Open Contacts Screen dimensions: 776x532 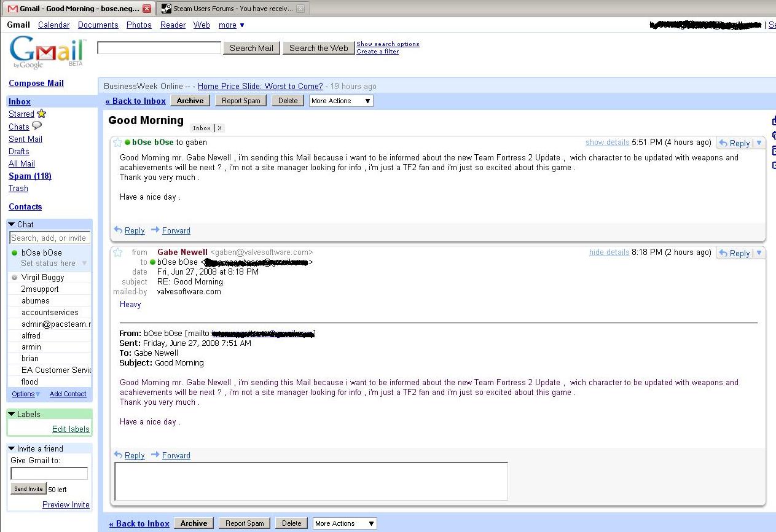25,206
